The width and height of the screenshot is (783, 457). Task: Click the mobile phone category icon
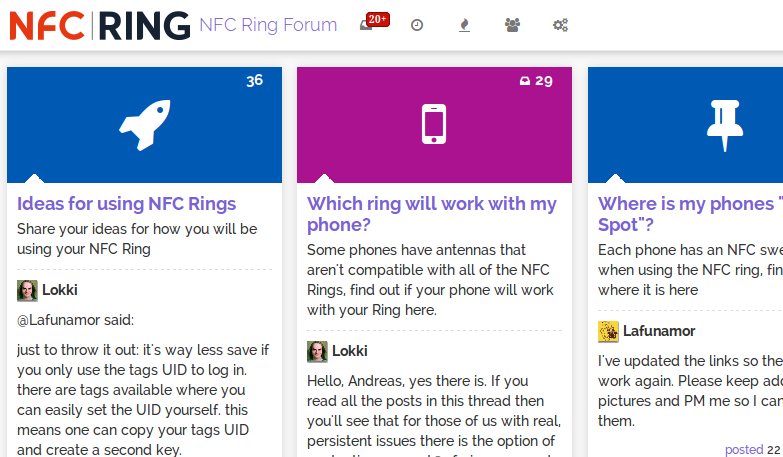click(x=434, y=125)
